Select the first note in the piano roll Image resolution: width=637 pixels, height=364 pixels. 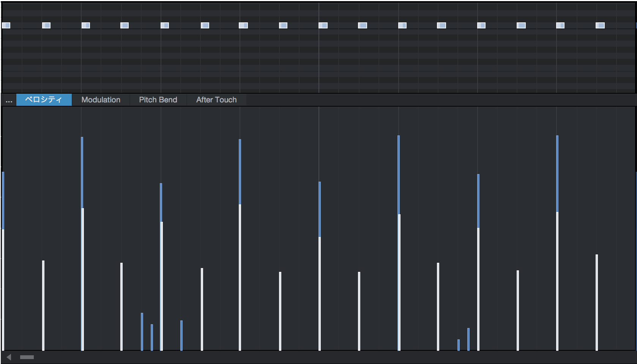coord(6,25)
